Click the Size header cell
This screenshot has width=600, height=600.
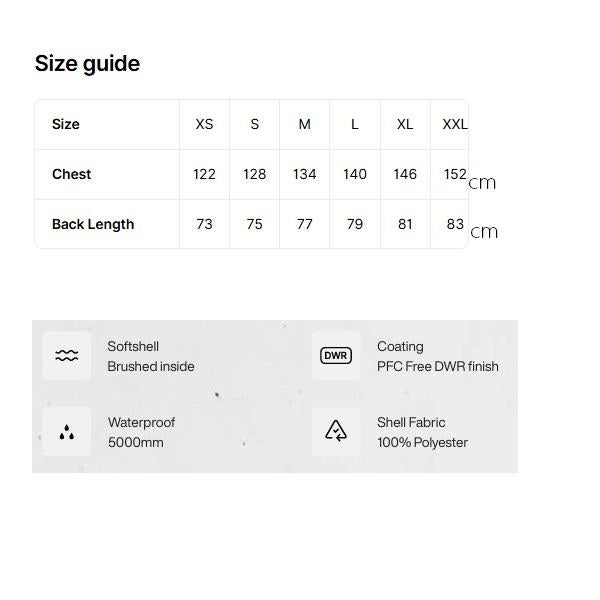coord(66,124)
